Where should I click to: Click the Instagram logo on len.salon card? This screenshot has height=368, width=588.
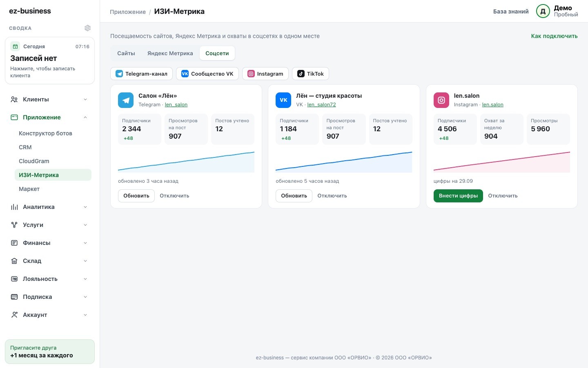point(441,100)
